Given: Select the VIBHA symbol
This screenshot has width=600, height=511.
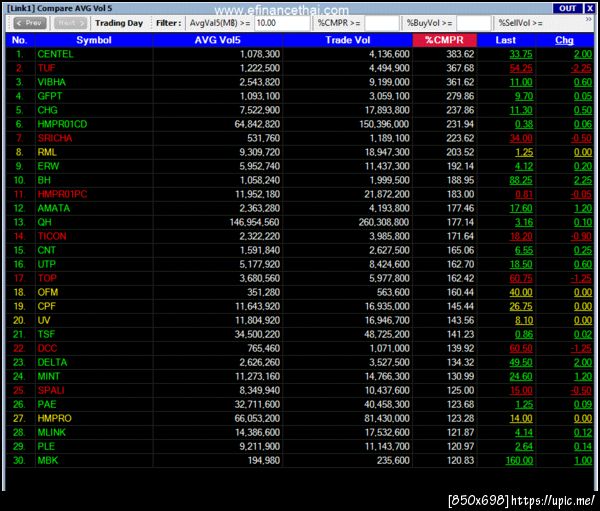Looking at the screenshot, I should pos(52,82).
